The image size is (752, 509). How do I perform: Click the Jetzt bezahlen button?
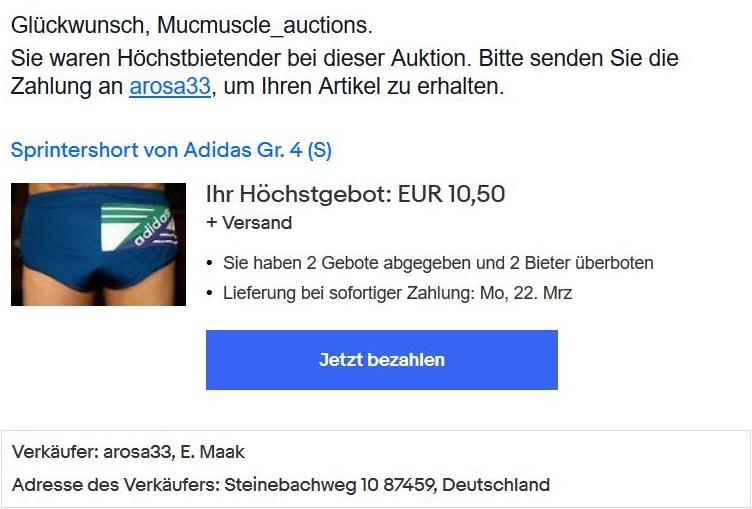(382, 360)
